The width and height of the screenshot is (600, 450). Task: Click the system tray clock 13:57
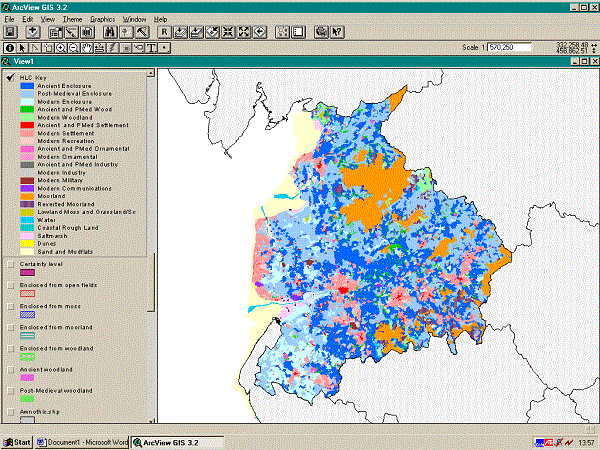coord(585,443)
